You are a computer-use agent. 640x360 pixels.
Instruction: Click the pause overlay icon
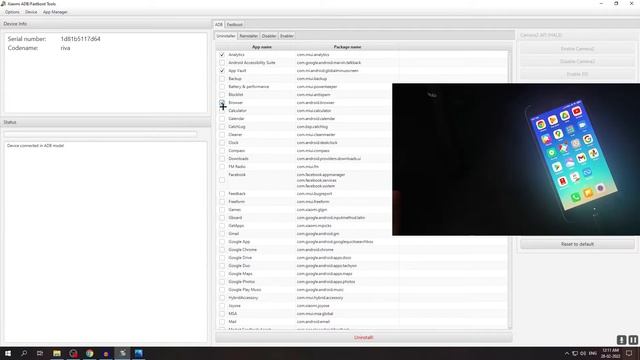tap(633, 340)
